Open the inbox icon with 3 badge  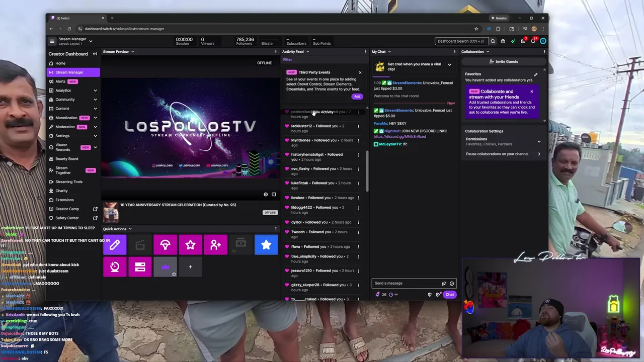(523, 41)
